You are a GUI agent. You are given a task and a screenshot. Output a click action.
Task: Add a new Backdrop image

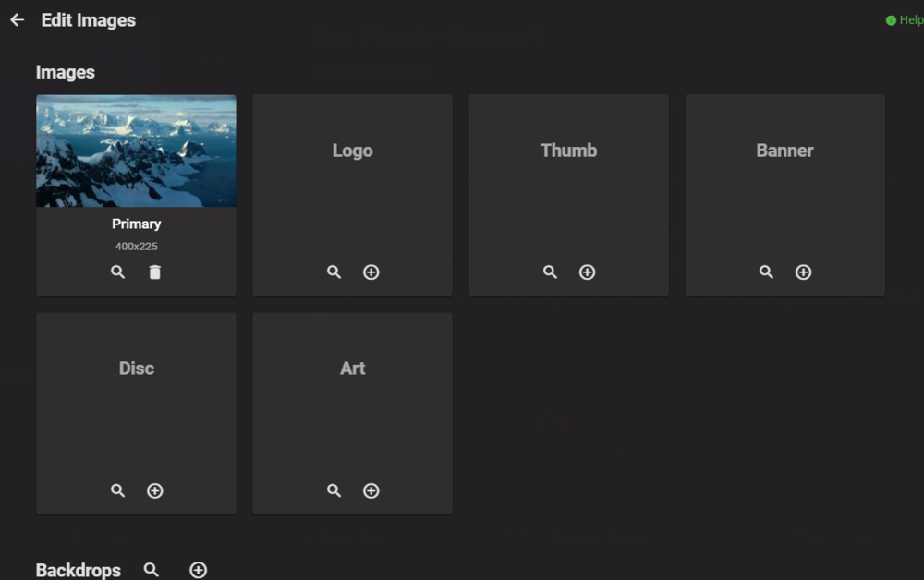click(198, 570)
